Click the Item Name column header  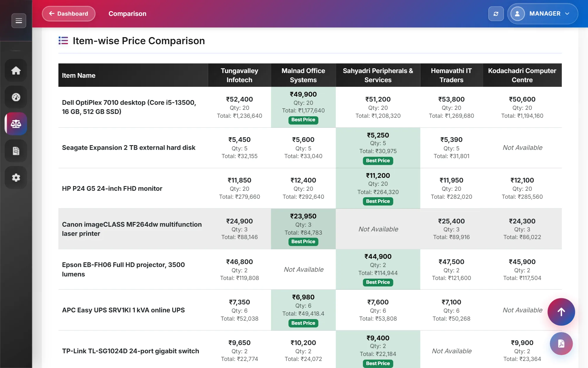click(x=133, y=75)
